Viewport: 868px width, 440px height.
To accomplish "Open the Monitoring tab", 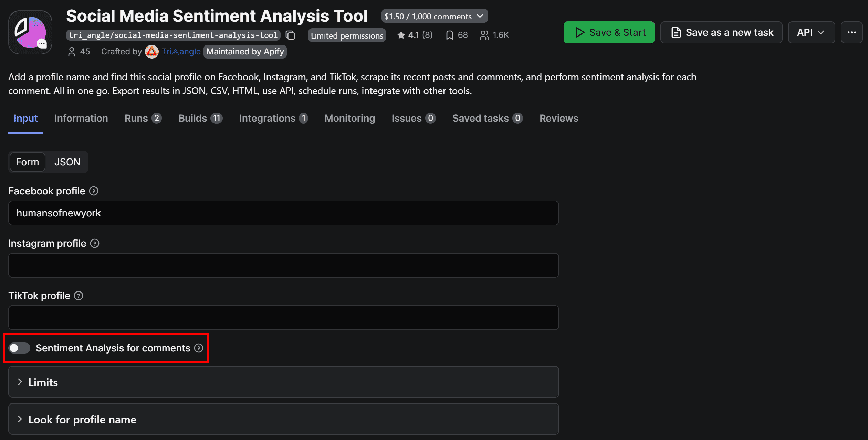I will point(349,118).
